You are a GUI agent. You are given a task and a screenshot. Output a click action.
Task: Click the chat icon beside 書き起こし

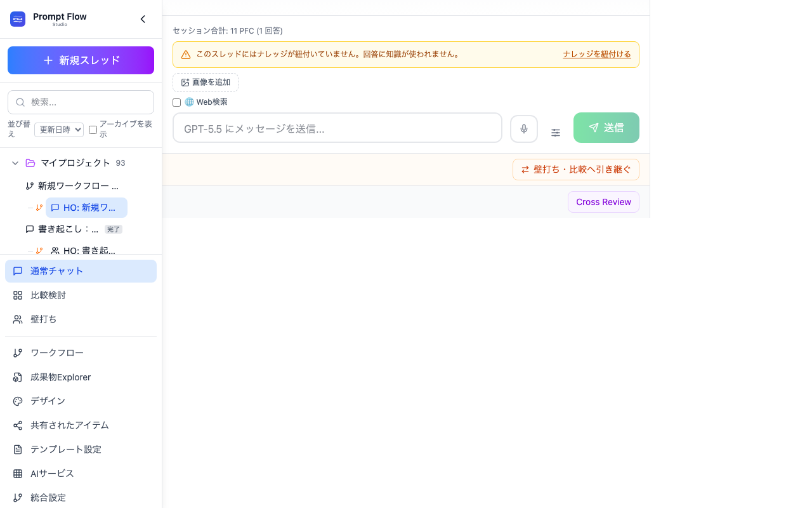click(x=30, y=229)
